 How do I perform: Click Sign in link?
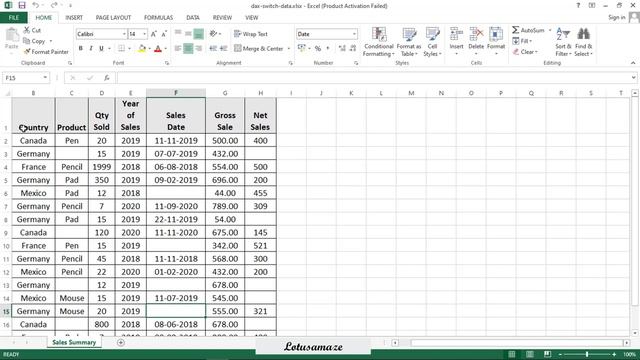coord(616,17)
